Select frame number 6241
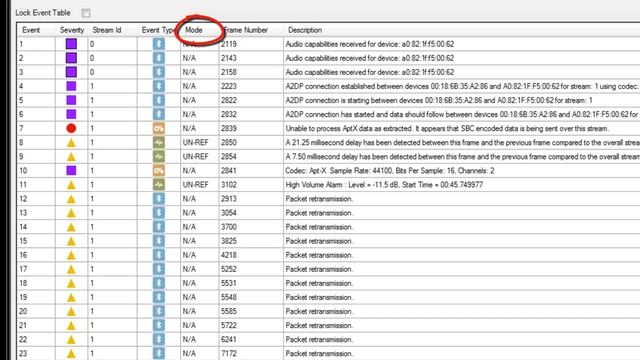Image resolution: width=640 pixels, height=360 pixels. (x=229, y=340)
